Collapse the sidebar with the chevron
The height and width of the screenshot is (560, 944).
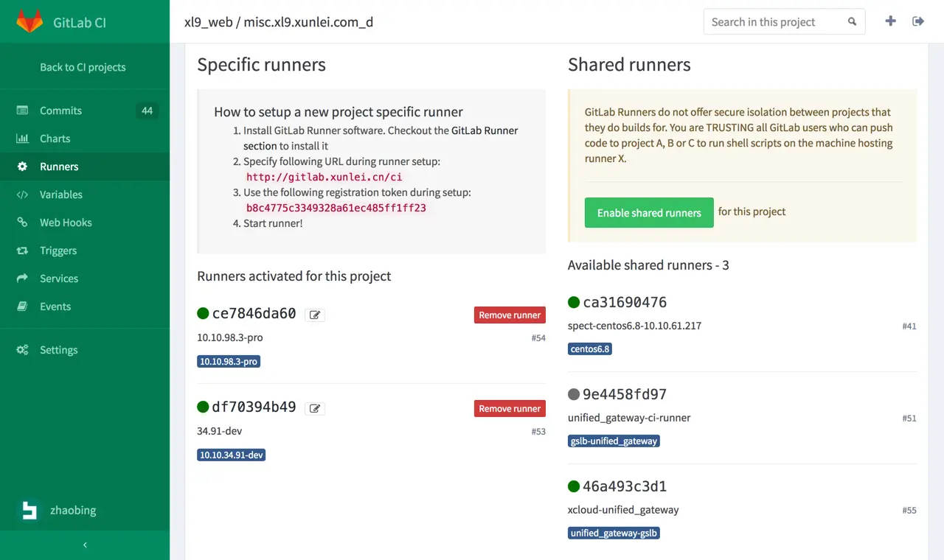[85, 545]
